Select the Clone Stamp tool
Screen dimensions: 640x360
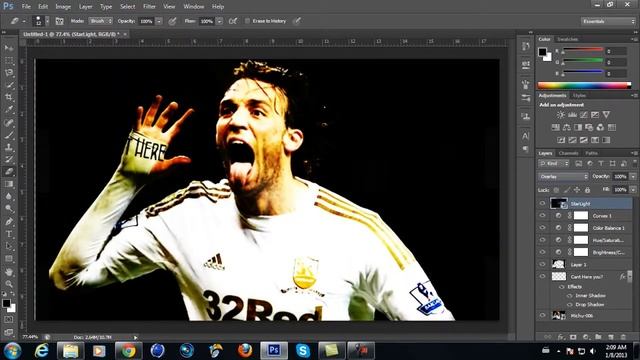pos(9,147)
